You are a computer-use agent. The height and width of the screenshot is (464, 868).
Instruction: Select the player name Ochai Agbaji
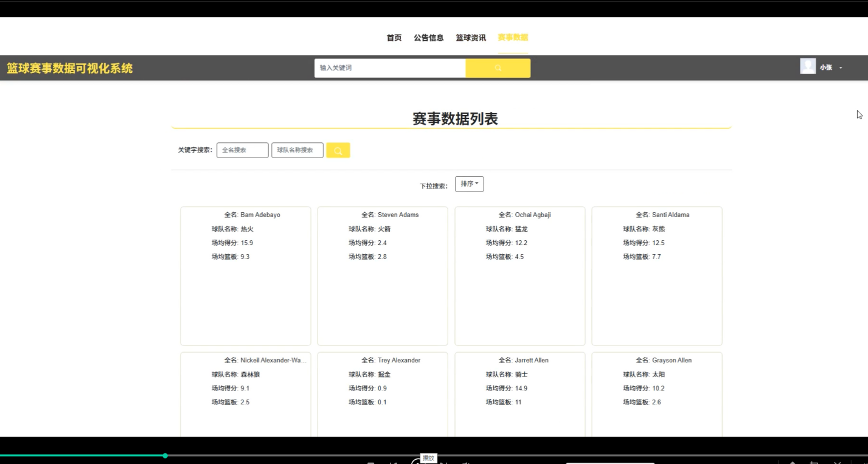(533, 215)
